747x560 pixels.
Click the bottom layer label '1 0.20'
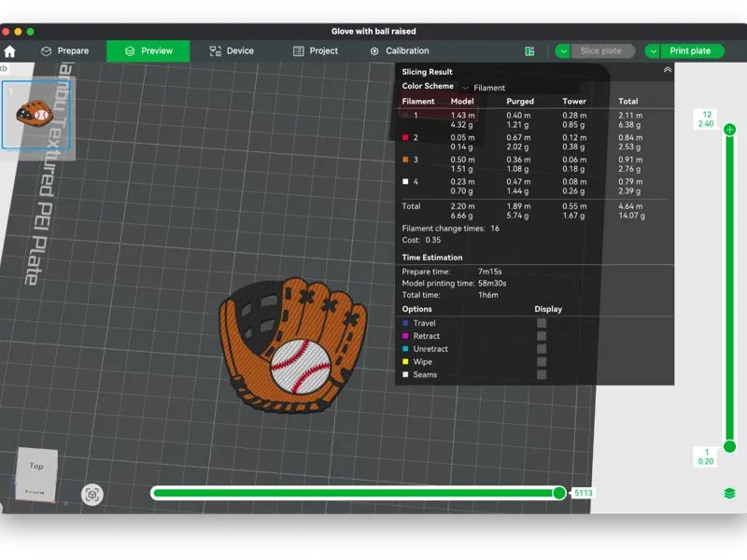706,456
